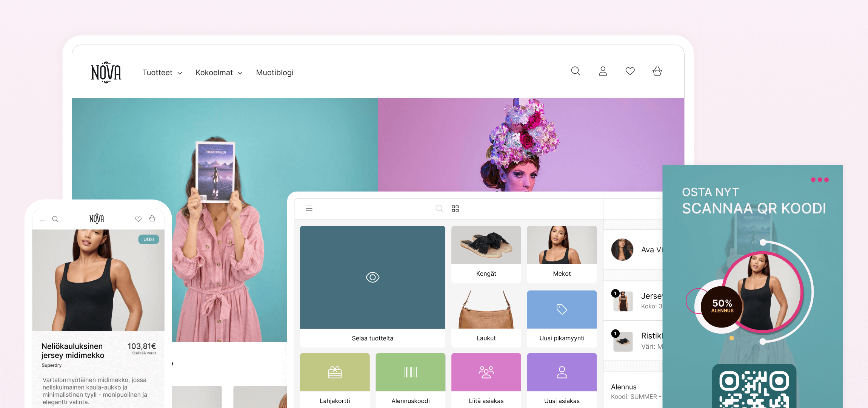868x408 pixels.
Task: Open the Kengät category tile
Action: [486, 254]
